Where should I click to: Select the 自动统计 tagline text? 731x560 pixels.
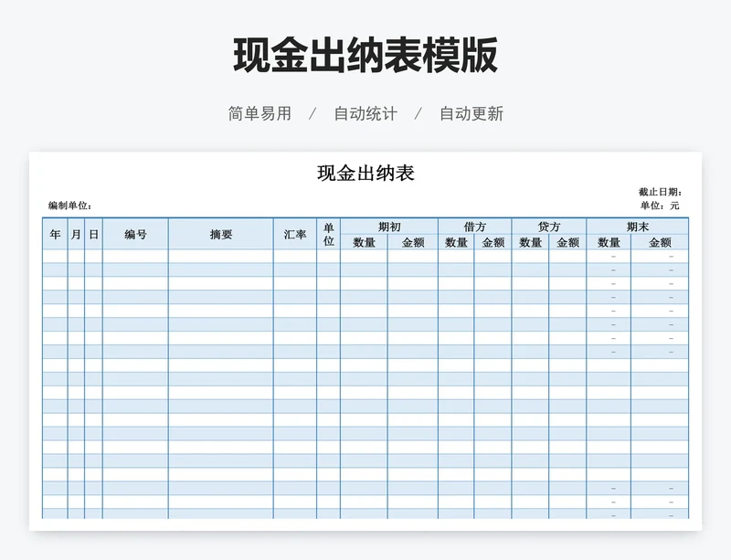pyautogui.click(x=365, y=114)
